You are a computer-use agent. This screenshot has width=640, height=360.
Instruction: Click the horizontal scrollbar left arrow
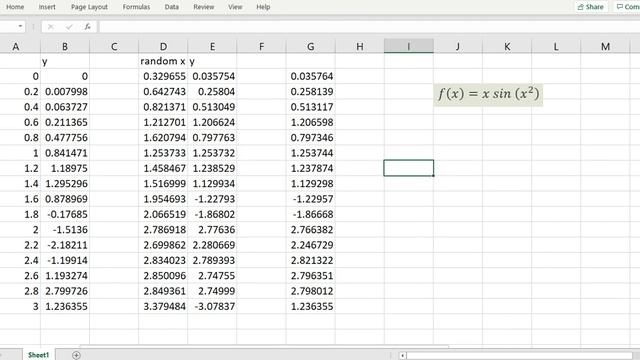402,356
